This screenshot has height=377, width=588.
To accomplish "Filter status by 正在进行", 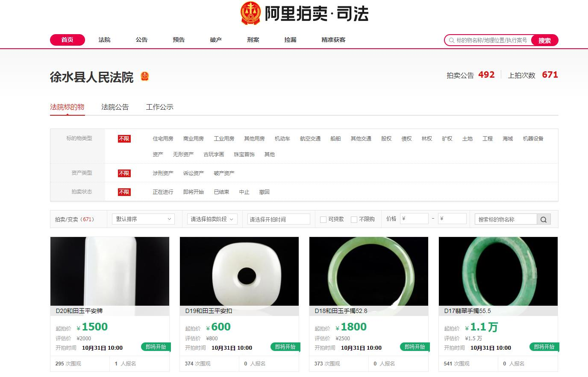I will click(163, 192).
